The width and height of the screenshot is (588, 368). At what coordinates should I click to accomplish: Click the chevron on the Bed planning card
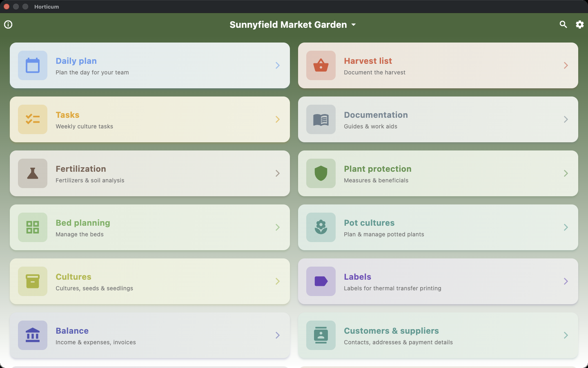point(277,227)
